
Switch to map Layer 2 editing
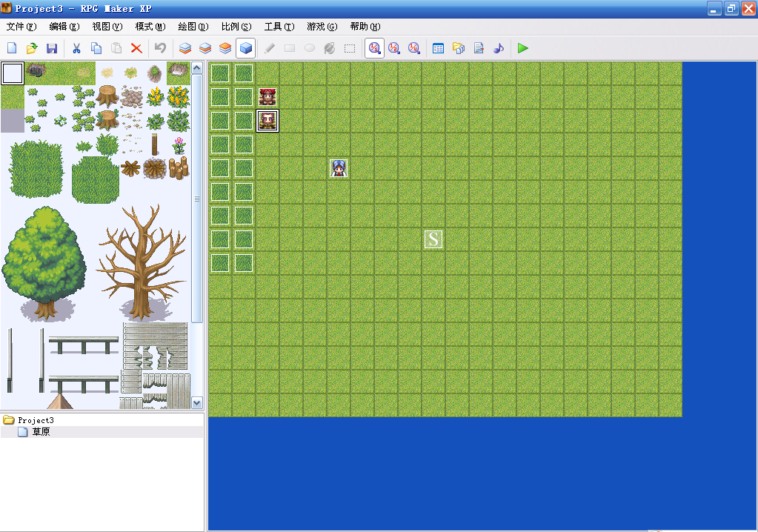(x=205, y=48)
